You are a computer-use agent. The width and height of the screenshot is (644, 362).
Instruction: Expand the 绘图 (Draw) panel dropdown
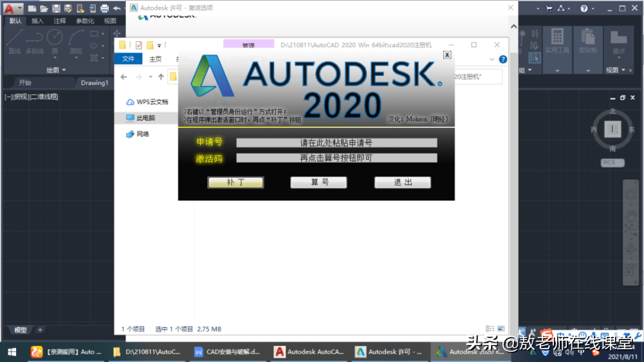[x=56, y=70]
